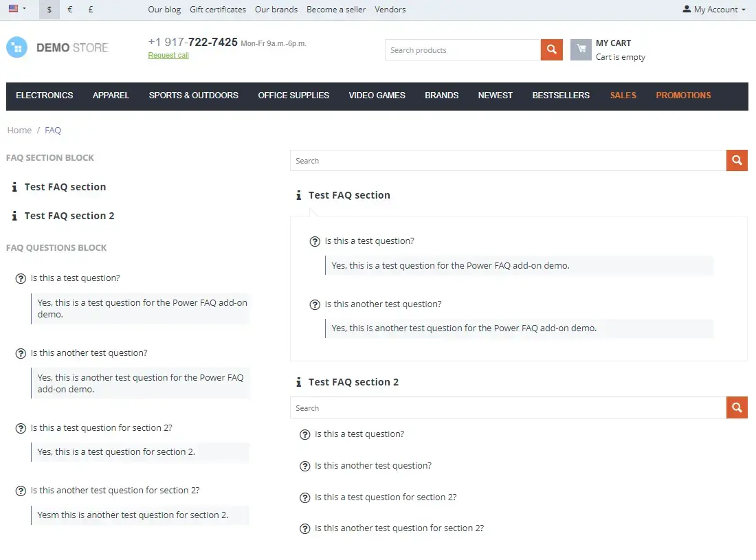
Task: Open the Video Games category menu
Action: point(377,96)
